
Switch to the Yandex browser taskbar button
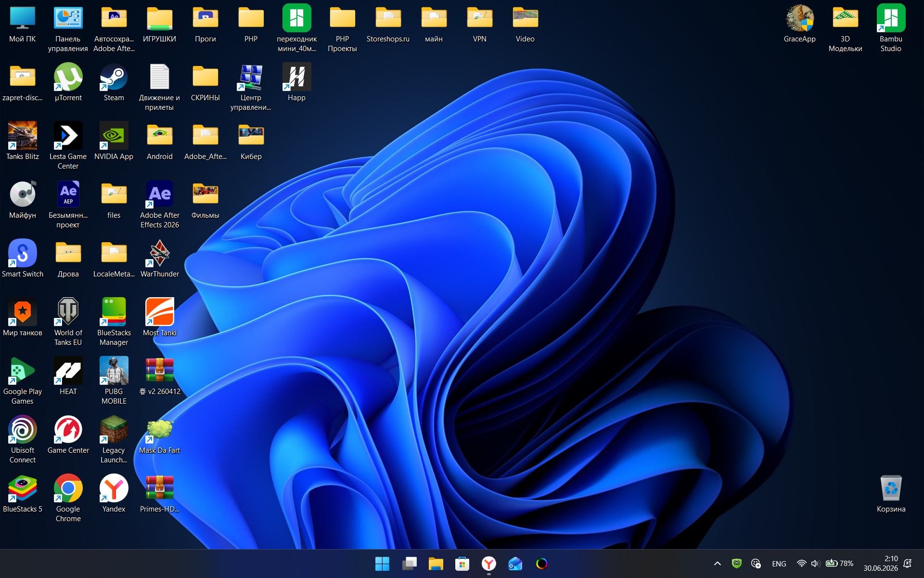(x=488, y=564)
